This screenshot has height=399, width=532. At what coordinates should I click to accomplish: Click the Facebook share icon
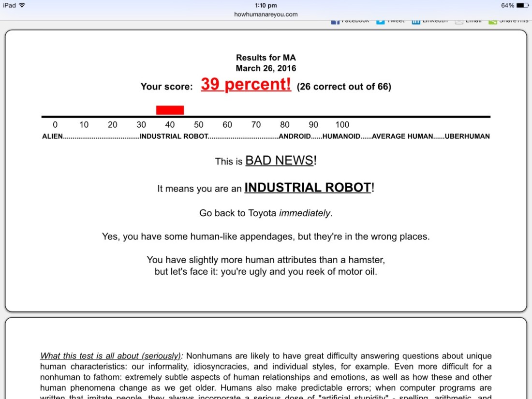(335, 22)
